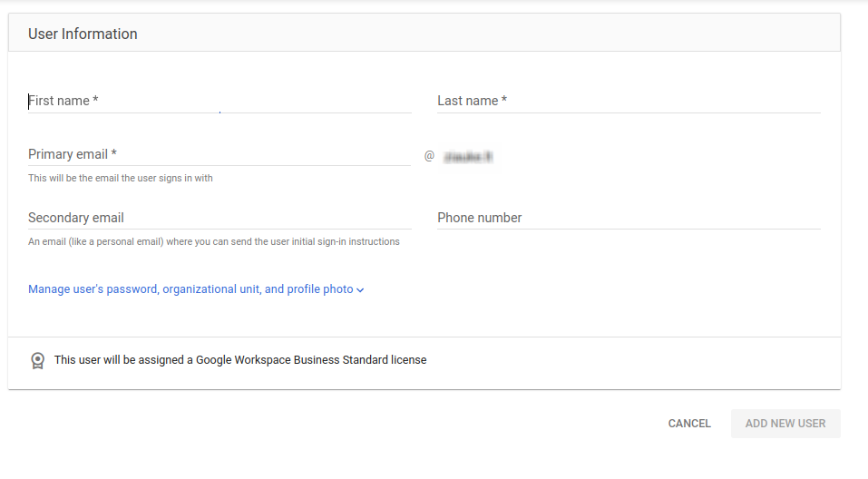Focus the First name field

[219, 101]
